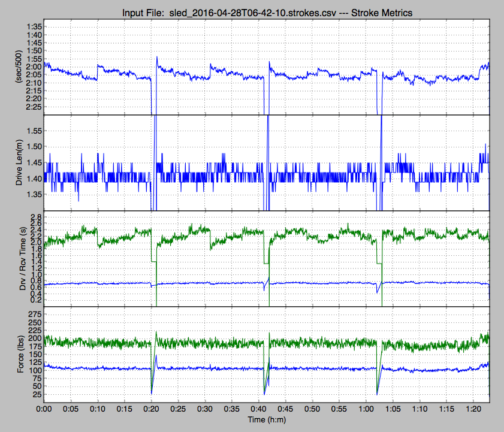The image size is (504, 432).
Task: Click the 100 force tick label
Action: pos(33,371)
